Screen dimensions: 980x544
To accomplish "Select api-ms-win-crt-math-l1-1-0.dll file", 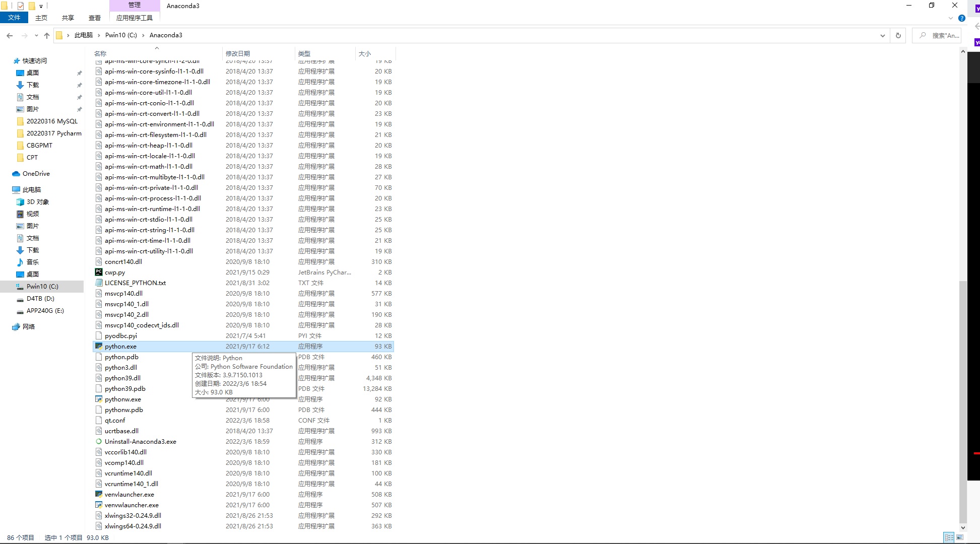I will tap(149, 166).
